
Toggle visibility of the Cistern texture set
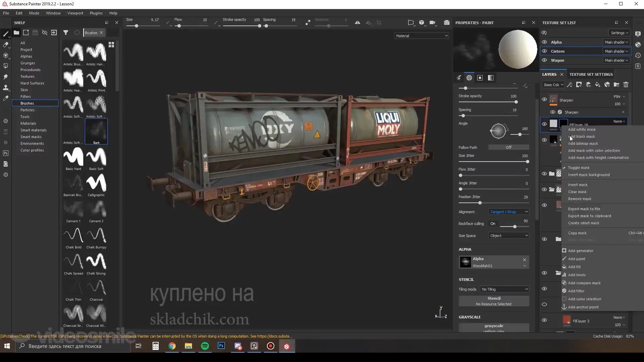tap(544, 51)
